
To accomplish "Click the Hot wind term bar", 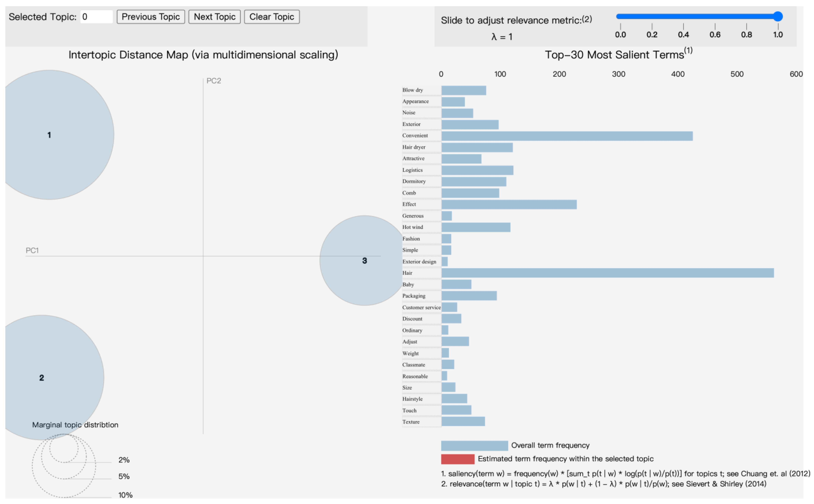I will click(x=476, y=227).
